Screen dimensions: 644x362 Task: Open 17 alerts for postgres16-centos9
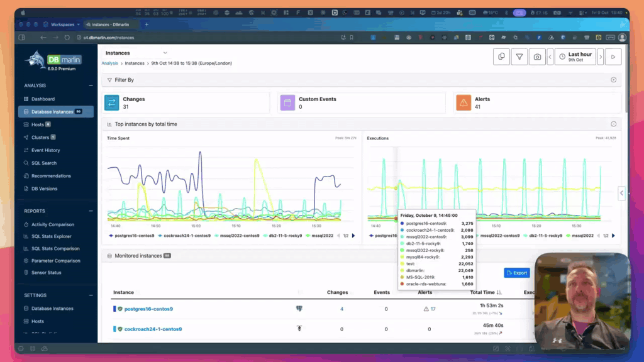[x=430, y=309]
